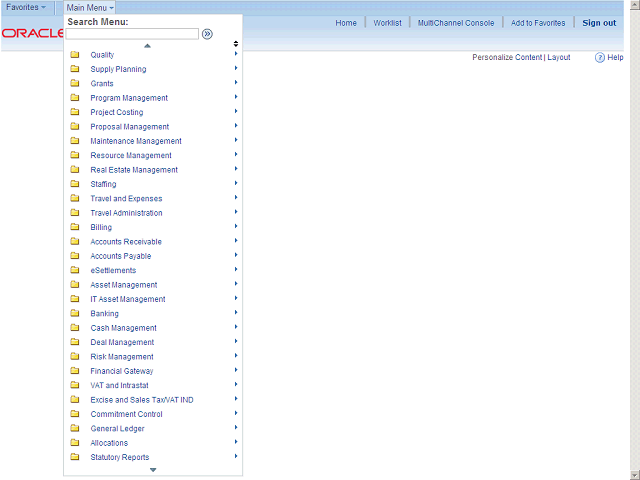Click the Help question mark icon
This screenshot has height=480, width=640.
tap(600, 58)
